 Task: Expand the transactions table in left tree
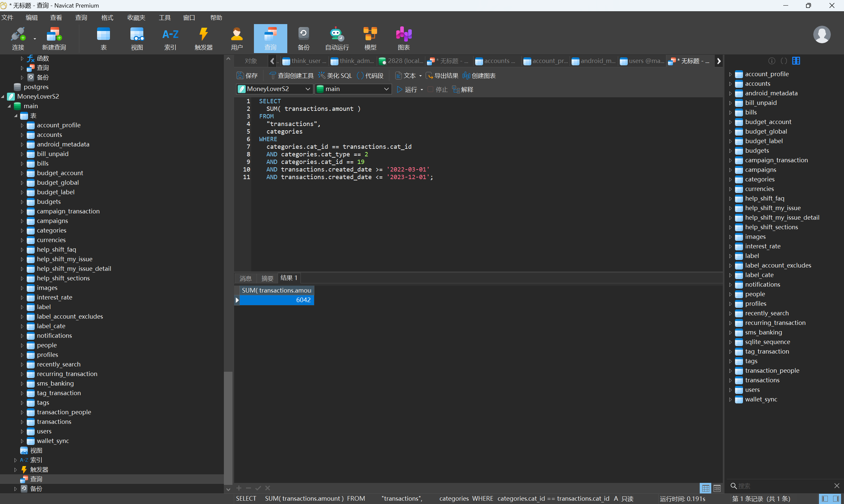click(x=22, y=422)
